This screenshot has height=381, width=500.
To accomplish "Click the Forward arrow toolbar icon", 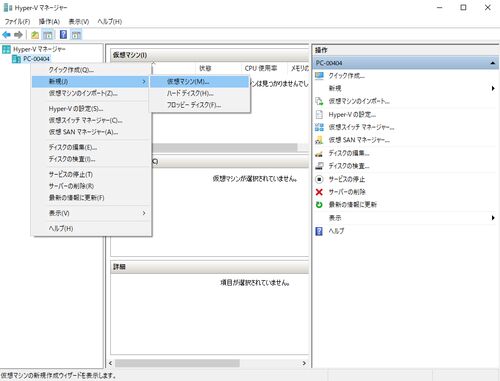I will [19, 34].
